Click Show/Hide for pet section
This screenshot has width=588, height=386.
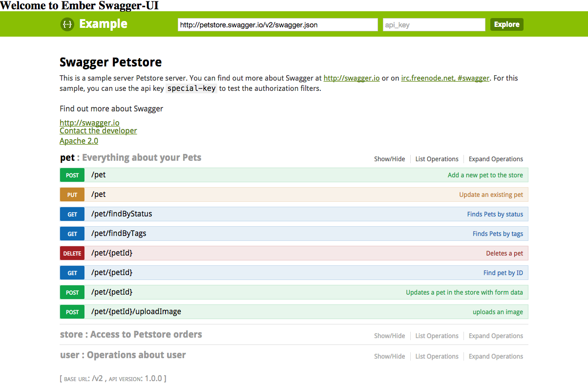pos(389,159)
